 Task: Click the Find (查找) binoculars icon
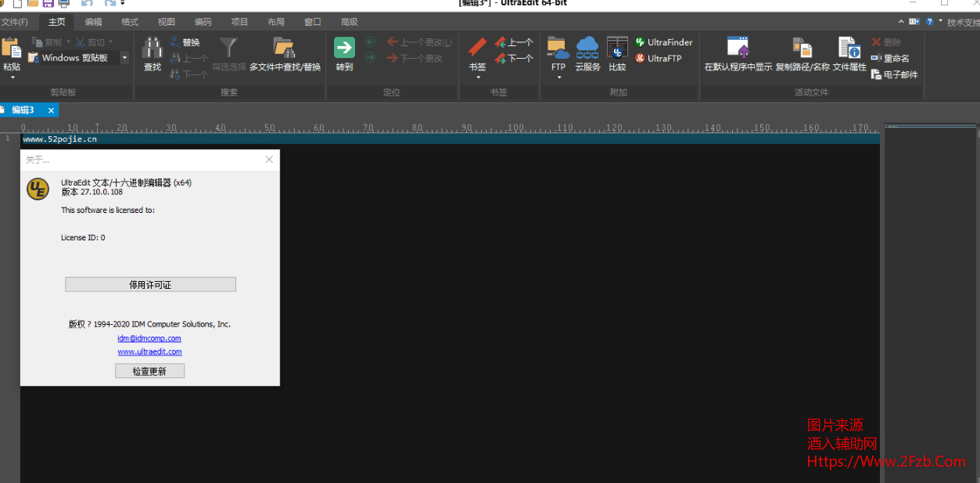point(152,49)
